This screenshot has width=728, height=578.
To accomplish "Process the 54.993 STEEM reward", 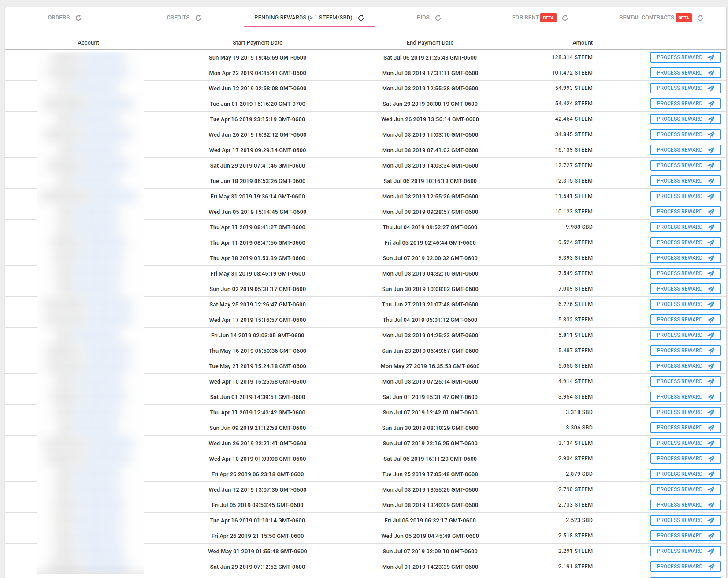I will pos(685,88).
